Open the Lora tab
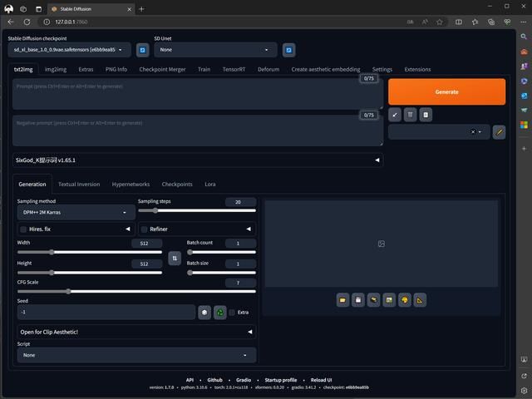The height and width of the screenshot is (399, 532). click(x=210, y=185)
